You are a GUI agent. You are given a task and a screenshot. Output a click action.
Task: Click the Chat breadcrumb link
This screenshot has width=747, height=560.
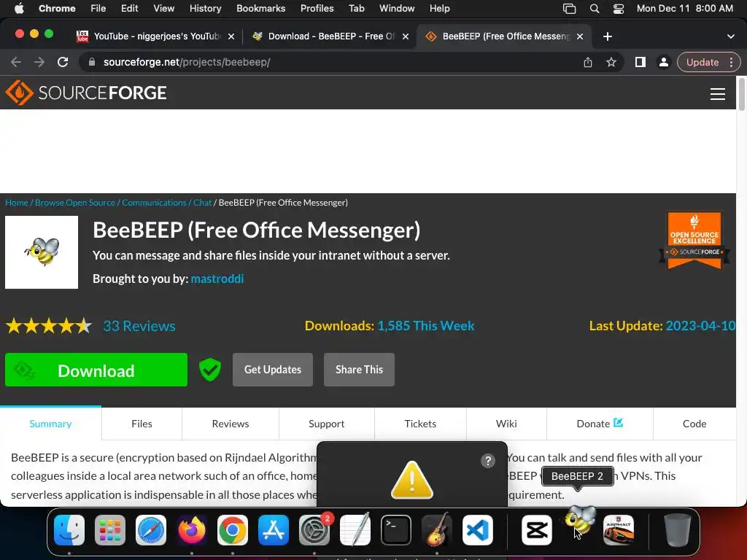point(202,203)
